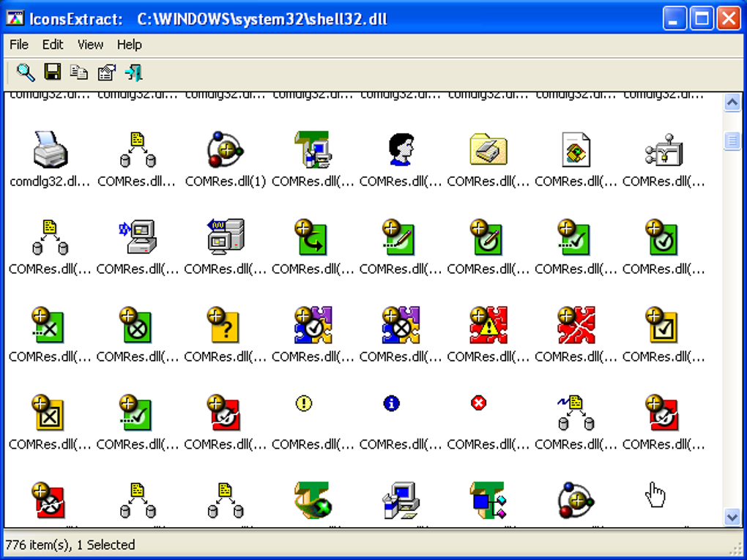Image resolution: width=747 pixels, height=560 pixels.
Task: Click the vertical scrollbar thumb
Action: click(732, 141)
